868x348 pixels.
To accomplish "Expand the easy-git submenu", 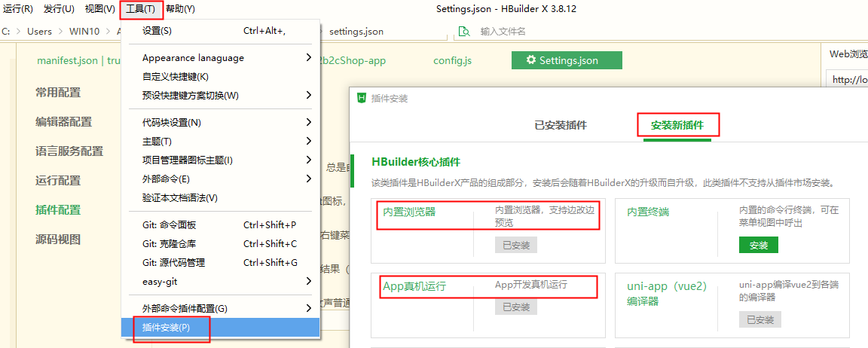I will tap(220, 281).
